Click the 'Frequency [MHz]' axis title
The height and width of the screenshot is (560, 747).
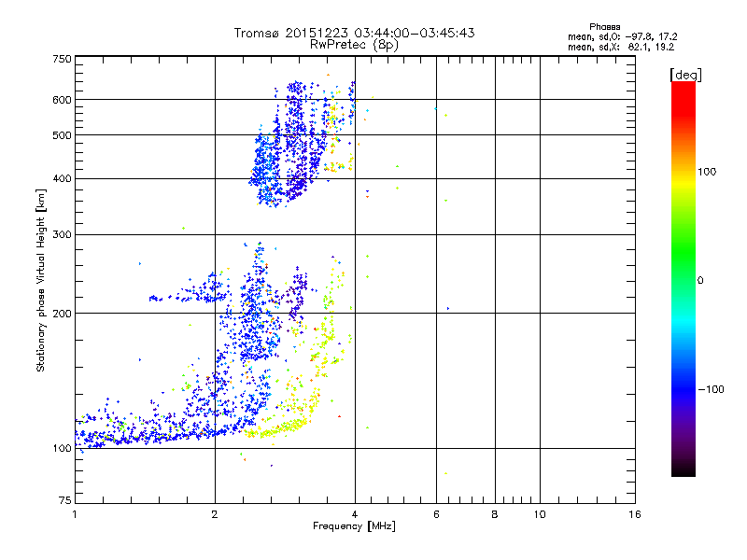tap(354, 526)
